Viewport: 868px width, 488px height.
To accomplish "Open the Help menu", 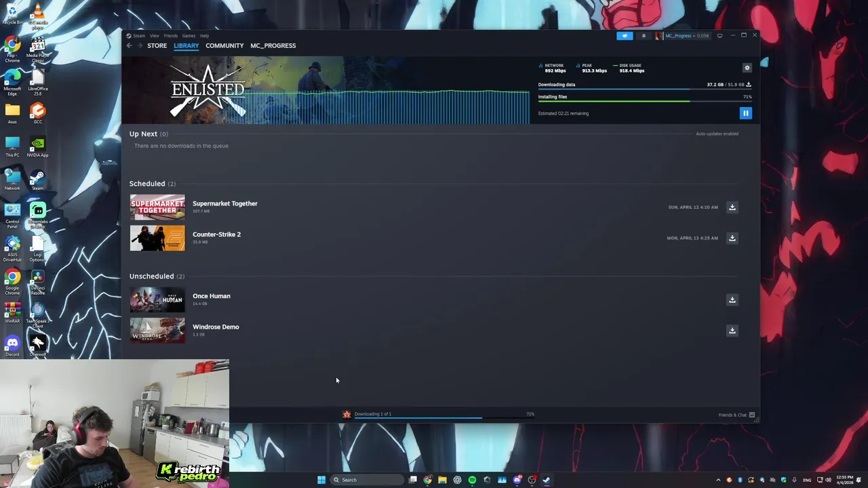I will click(204, 36).
